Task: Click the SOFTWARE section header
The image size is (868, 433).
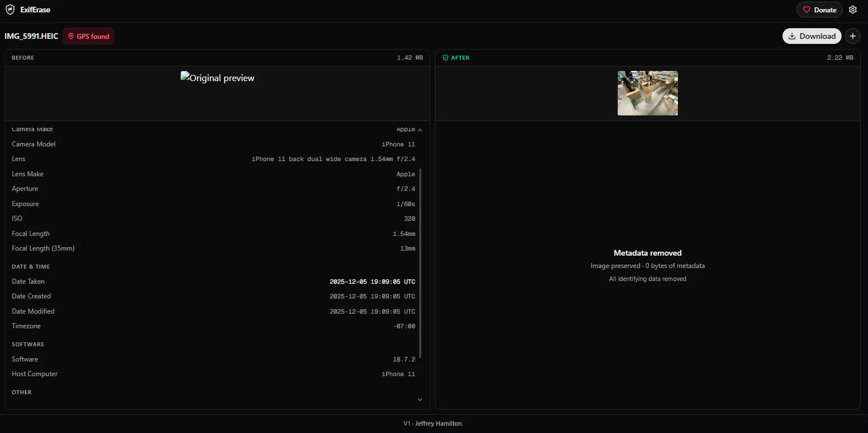Action: 28,344
